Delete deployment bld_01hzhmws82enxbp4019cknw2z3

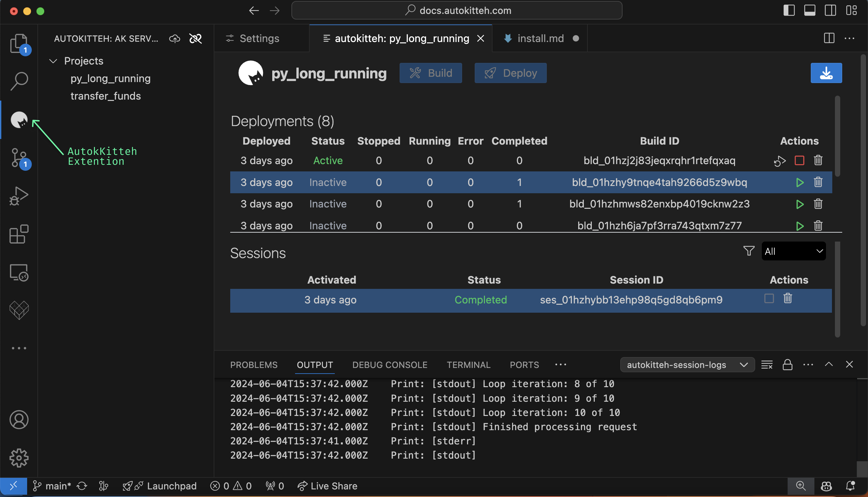[x=818, y=204]
